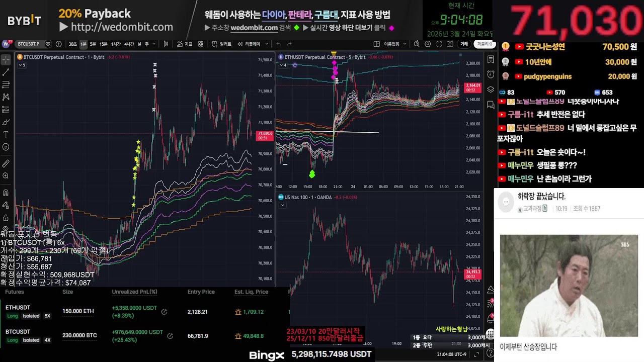Select the ETHUSDT position row
644x362 pixels.
(x=144, y=312)
